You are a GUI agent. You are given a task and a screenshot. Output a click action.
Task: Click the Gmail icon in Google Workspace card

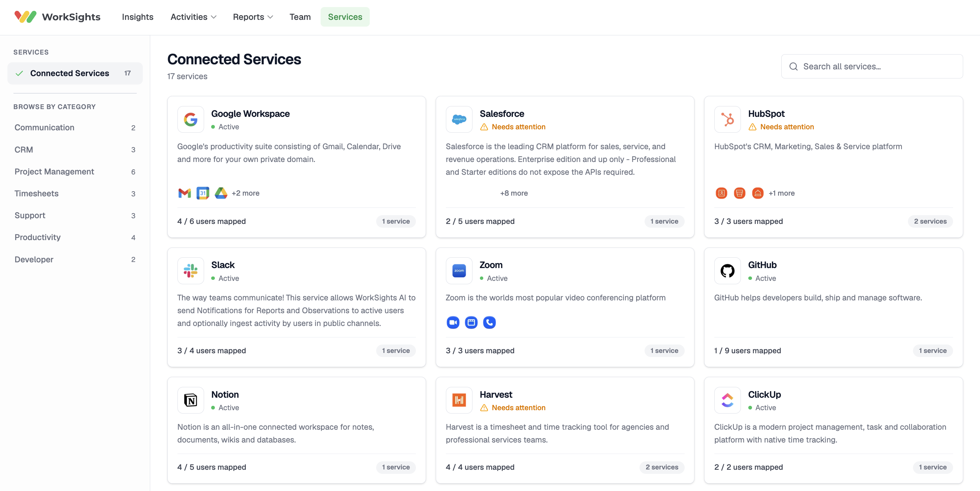coord(185,193)
